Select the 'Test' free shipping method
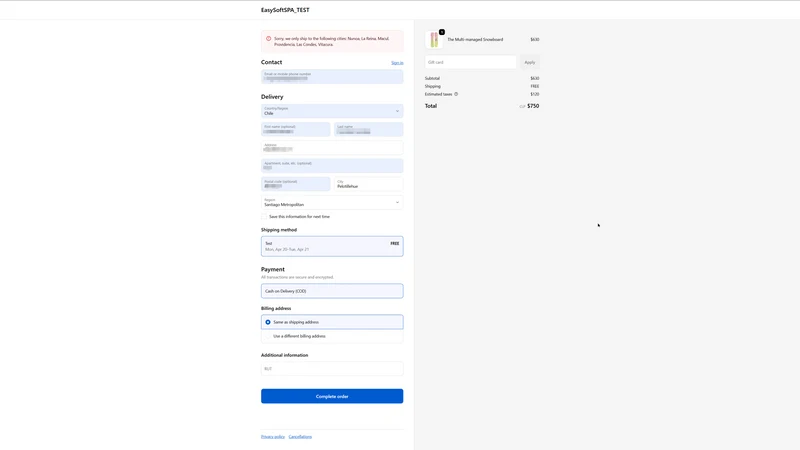 332,246
